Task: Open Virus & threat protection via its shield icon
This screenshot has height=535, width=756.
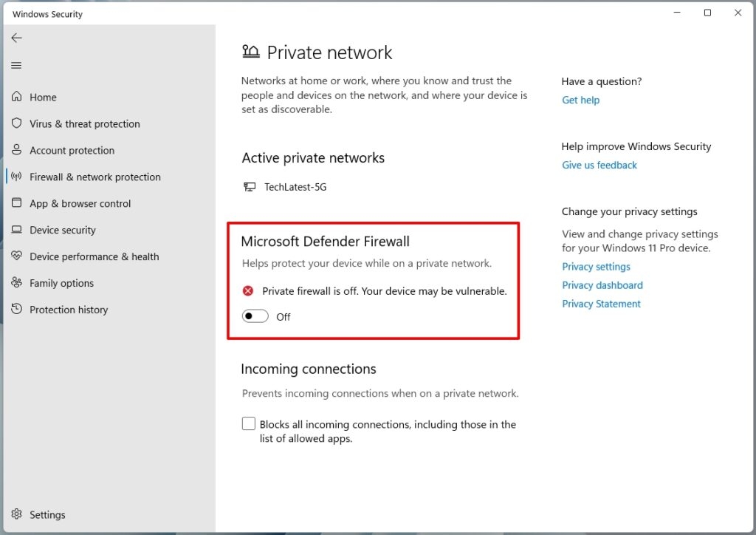Action: point(16,123)
